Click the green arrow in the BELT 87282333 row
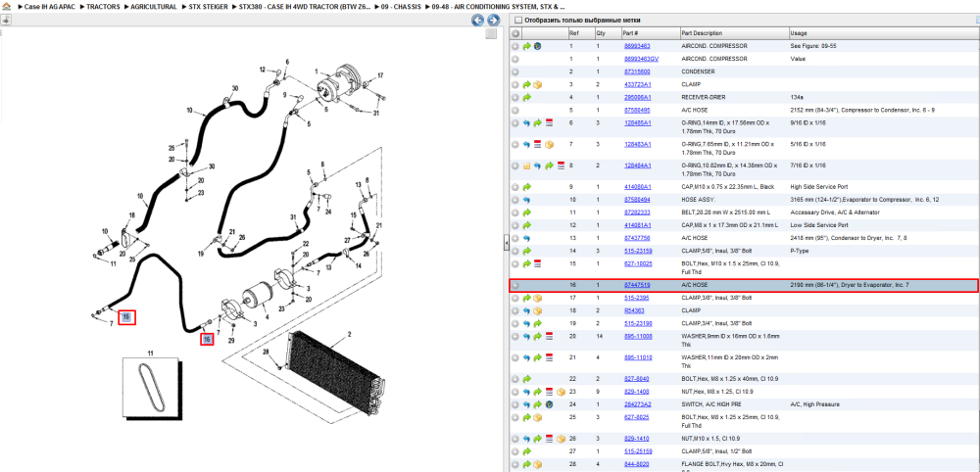Viewport: 980px width, 472px height. 527,212
